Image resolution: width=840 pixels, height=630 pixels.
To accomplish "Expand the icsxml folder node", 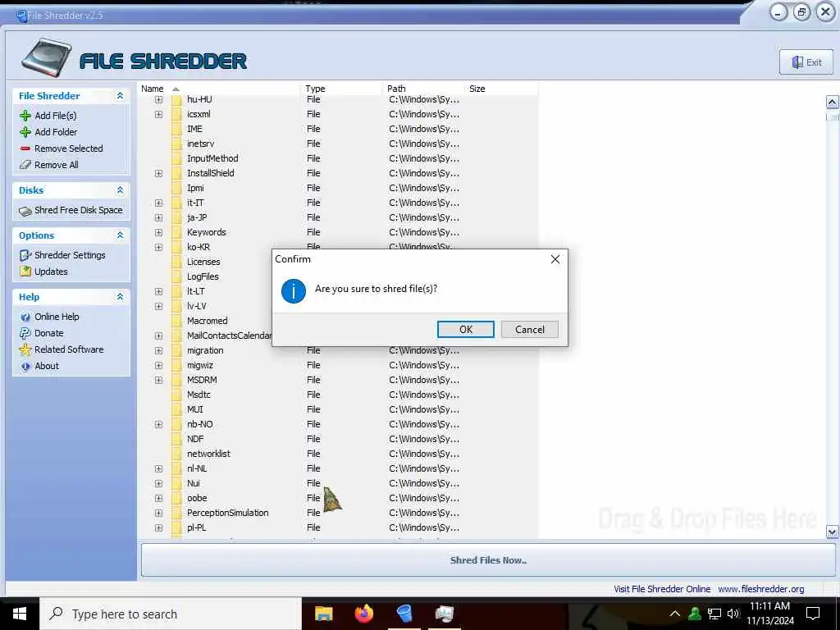I will [158, 114].
